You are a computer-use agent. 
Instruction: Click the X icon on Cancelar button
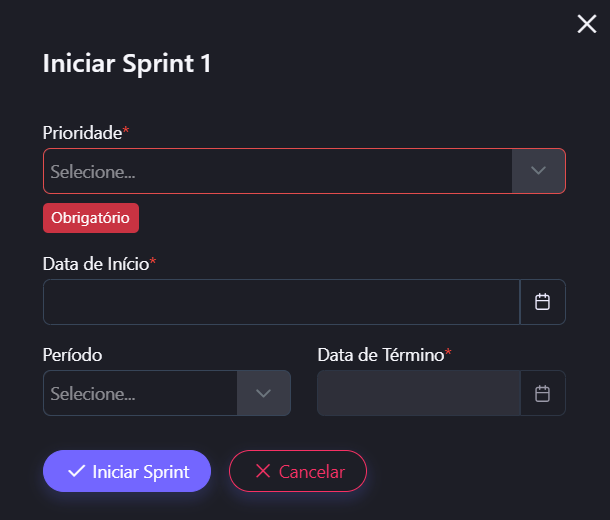tap(263, 471)
